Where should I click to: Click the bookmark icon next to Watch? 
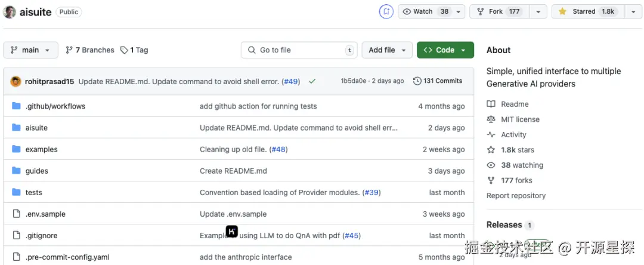[x=386, y=11]
